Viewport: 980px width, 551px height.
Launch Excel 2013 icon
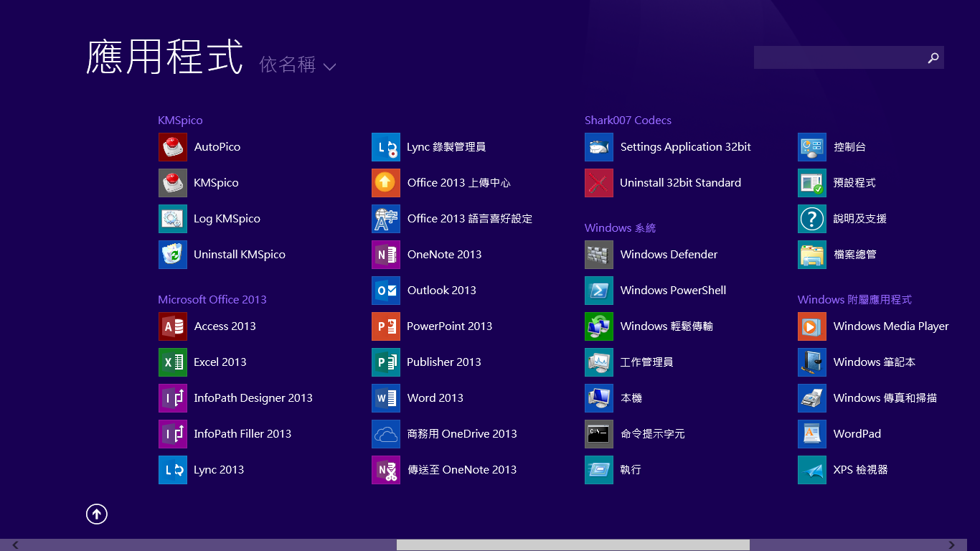[x=173, y=362]
